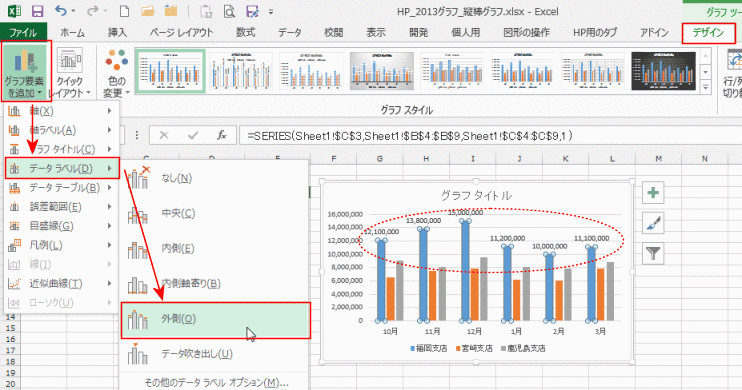
Task: Click the paintbrush chart styles button
Action: click(654, 223)
